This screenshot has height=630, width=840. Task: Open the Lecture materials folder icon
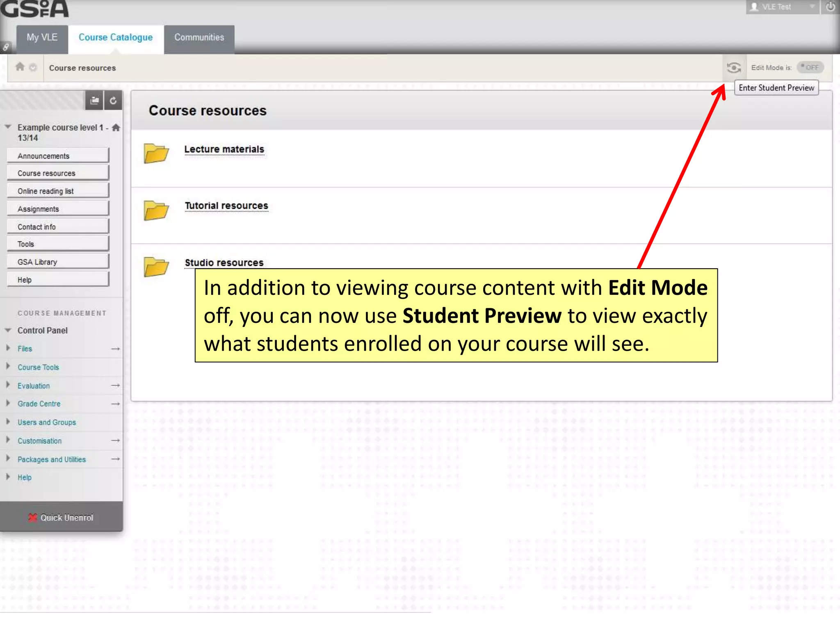pos(156,153)
